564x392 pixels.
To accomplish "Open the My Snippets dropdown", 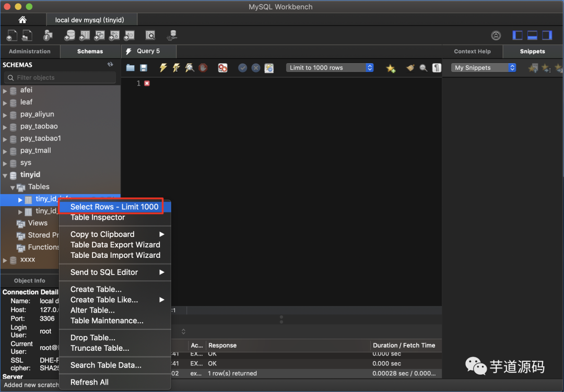I will point(484,68).
